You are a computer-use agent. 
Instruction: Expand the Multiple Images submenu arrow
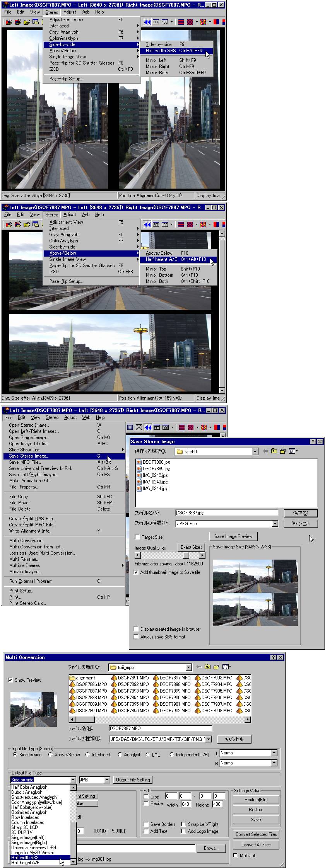[x=123, y=565]
